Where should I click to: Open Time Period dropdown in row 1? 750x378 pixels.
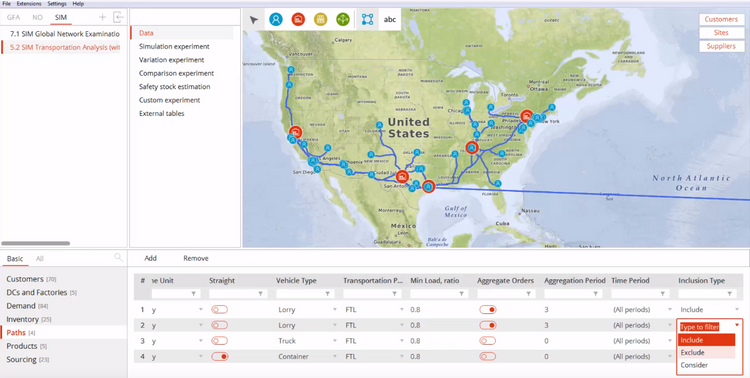670,310
